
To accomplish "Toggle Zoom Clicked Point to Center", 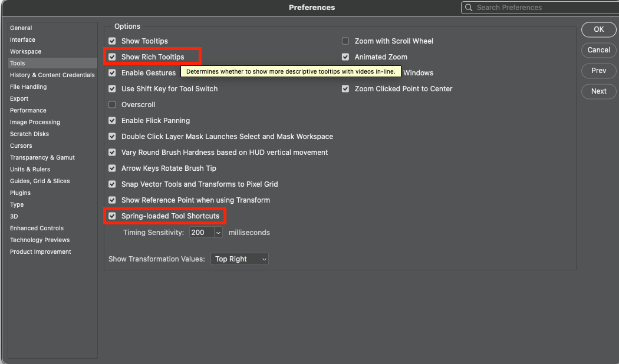I will 345,89.
